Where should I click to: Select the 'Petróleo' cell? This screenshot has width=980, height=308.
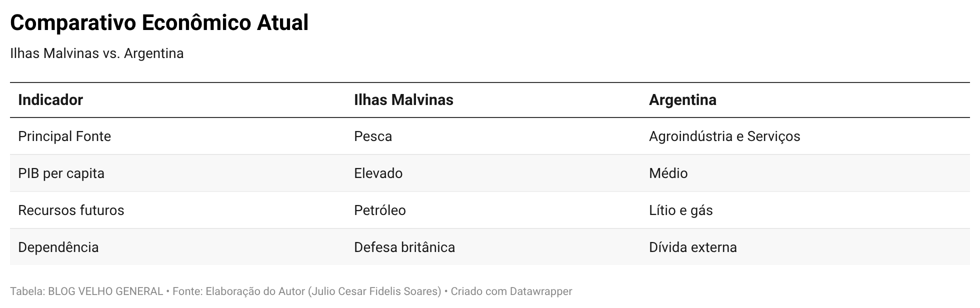point(380,210)
